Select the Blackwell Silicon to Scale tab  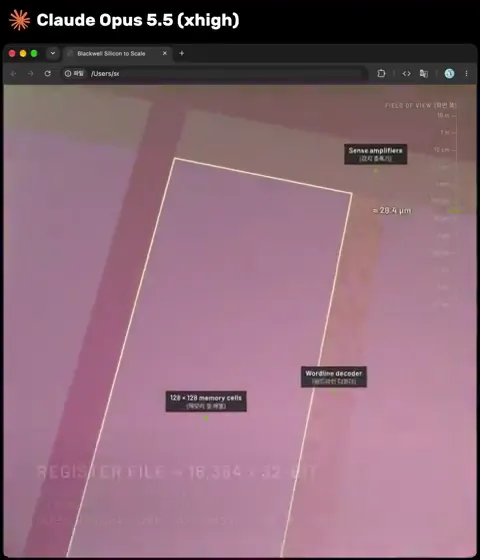tap(118, 54)
